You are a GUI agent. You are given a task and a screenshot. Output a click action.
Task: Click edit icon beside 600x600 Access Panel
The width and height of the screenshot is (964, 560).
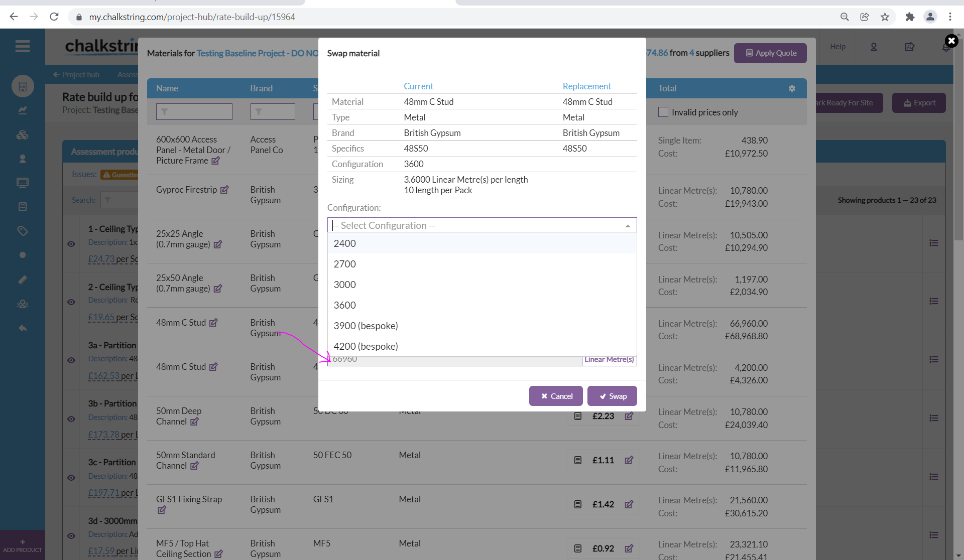[x=215, y=161]
